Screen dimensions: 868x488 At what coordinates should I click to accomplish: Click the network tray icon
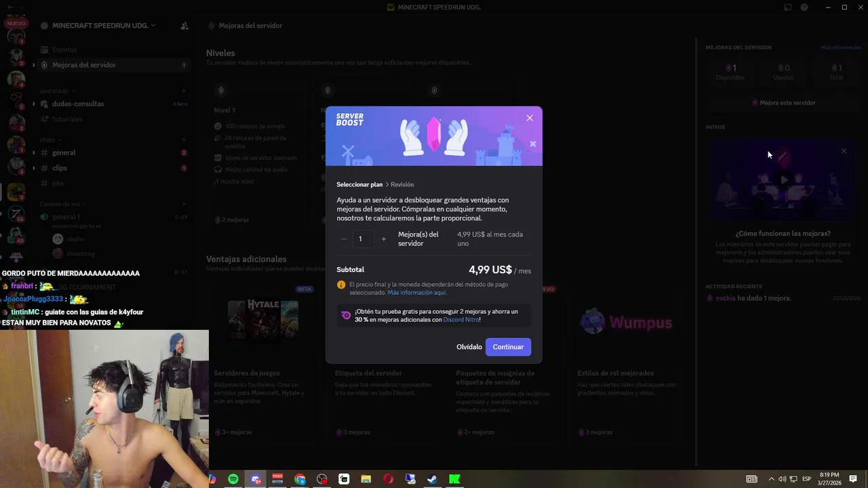pyautogui.click(x=793, y=479)
